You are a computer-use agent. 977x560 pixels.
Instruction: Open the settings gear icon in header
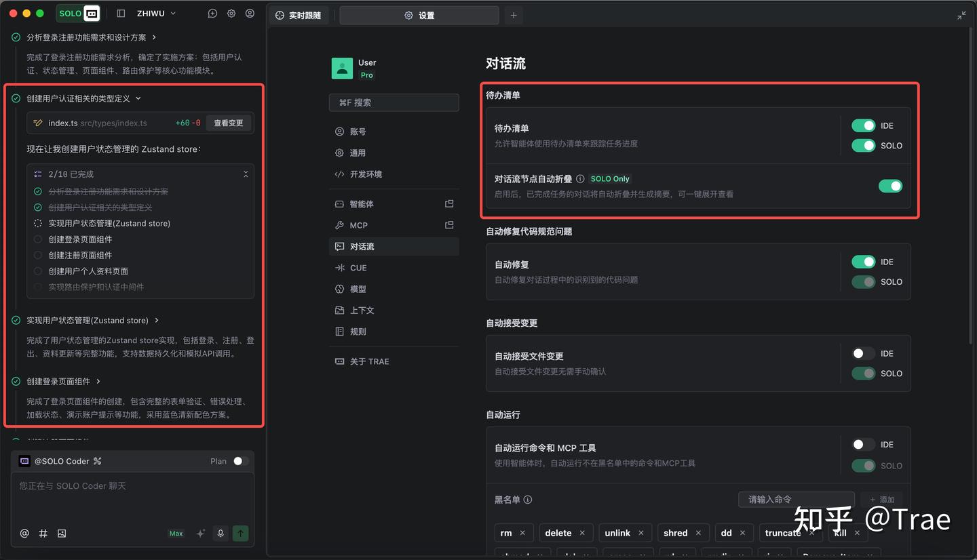coord(231,14)
